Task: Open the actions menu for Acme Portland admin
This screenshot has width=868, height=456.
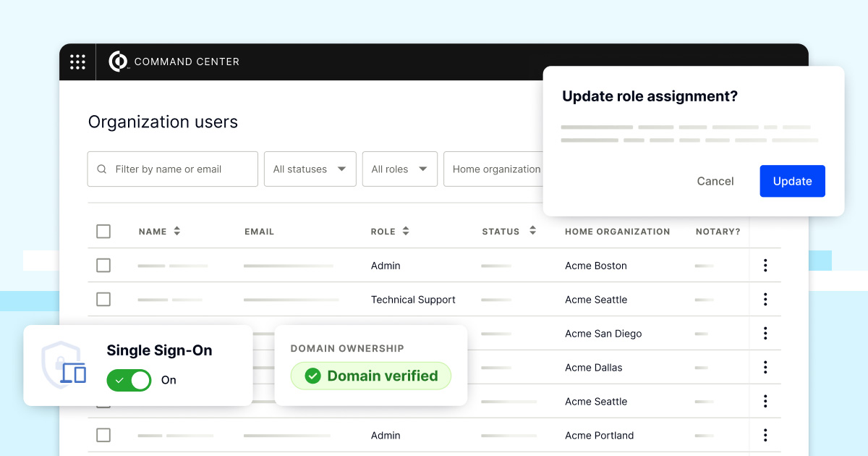Action: pos(765,435)
